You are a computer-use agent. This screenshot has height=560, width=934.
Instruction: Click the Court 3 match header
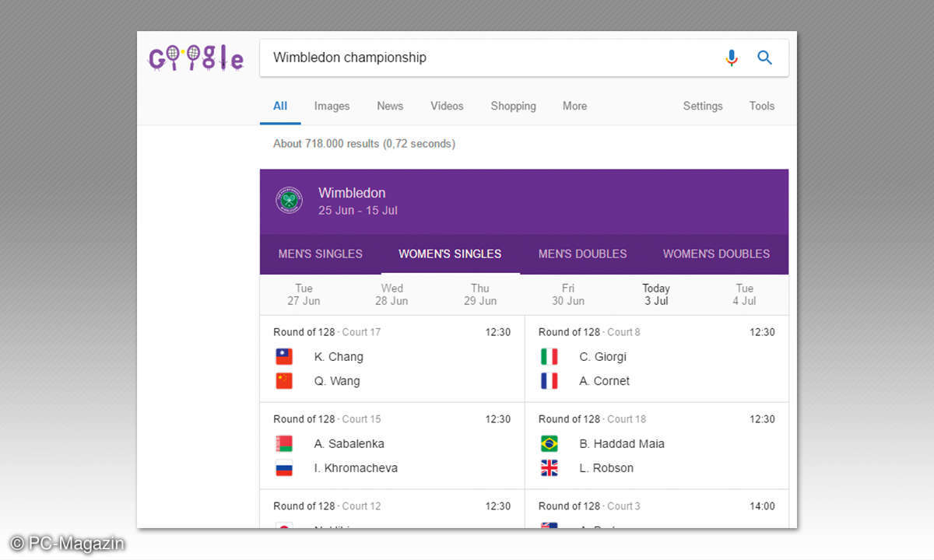pyautogui.click(x=589, y=506)
